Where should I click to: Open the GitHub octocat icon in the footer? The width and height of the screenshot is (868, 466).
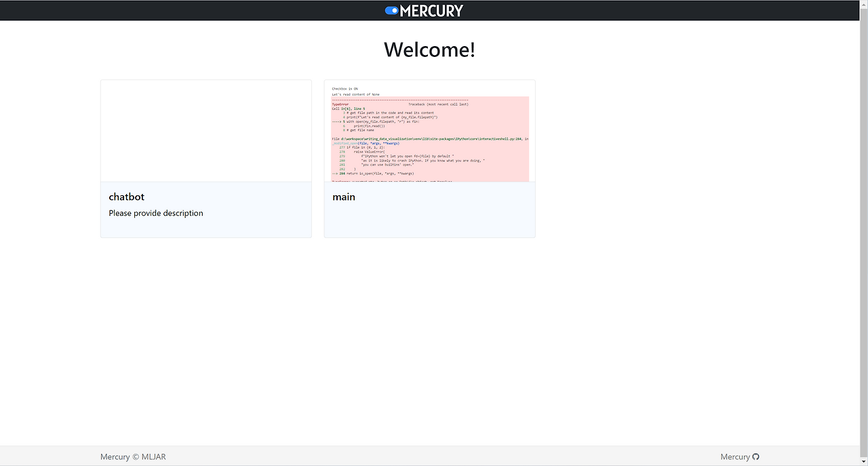(755, 457)
